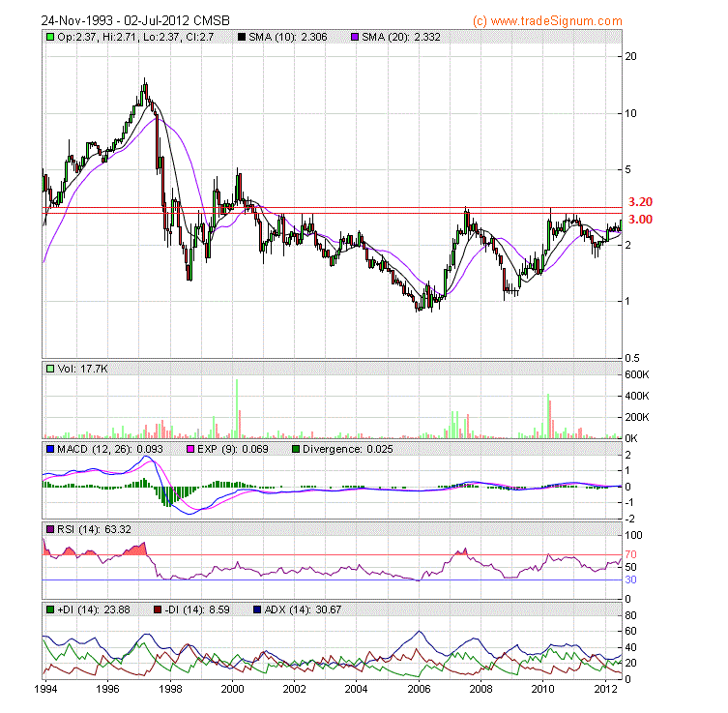Image resolution: width=728 pixels, height=713 pixels.
Task: Click the 2002 year label on time axis
Action: pyautogui.click(x=294, y=689)
